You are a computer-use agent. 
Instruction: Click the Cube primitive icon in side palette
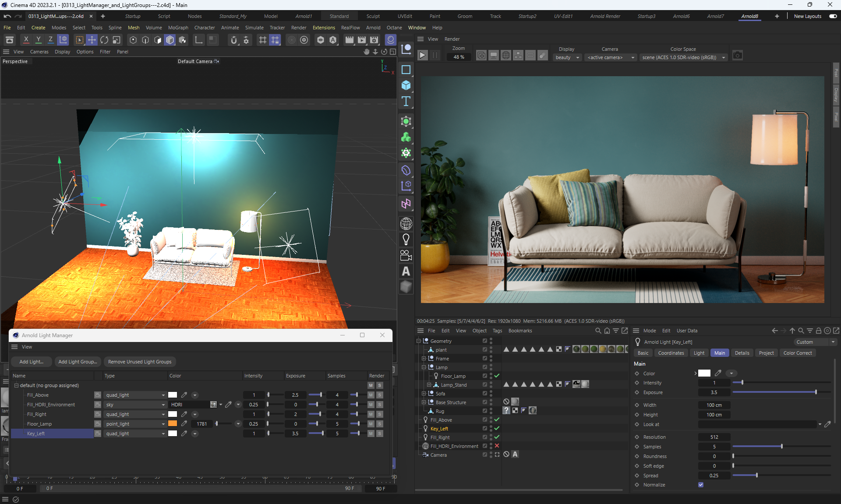(x=406, y=85)
